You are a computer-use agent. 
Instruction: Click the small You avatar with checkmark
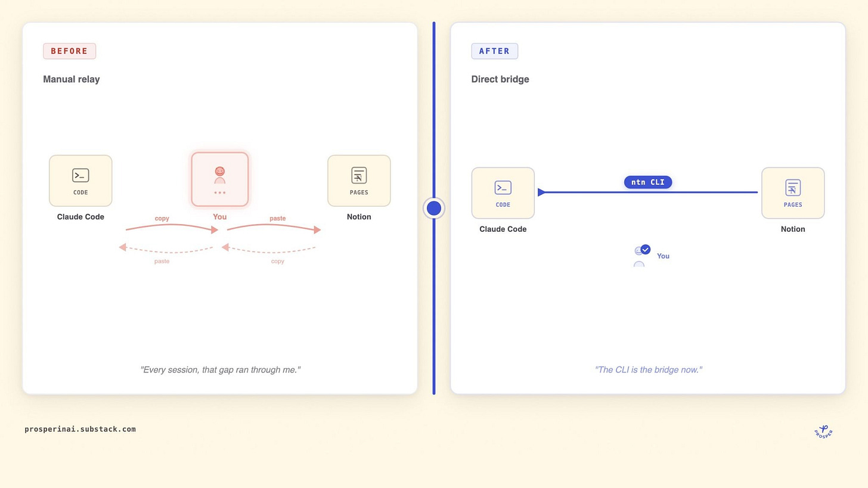642,256
